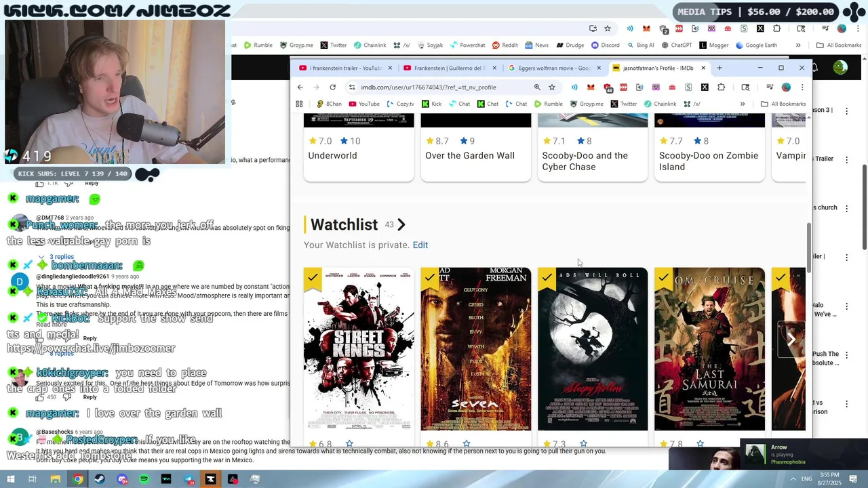Open the Powerchat bookmark in back window
This screenshot has width=868, height=488.
[x=467, y=45]
